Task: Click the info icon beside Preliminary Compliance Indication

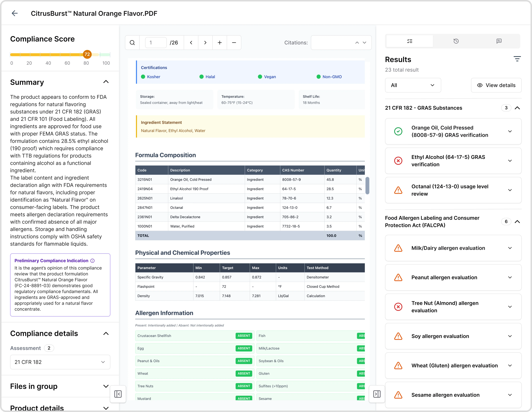Action: 92,261
